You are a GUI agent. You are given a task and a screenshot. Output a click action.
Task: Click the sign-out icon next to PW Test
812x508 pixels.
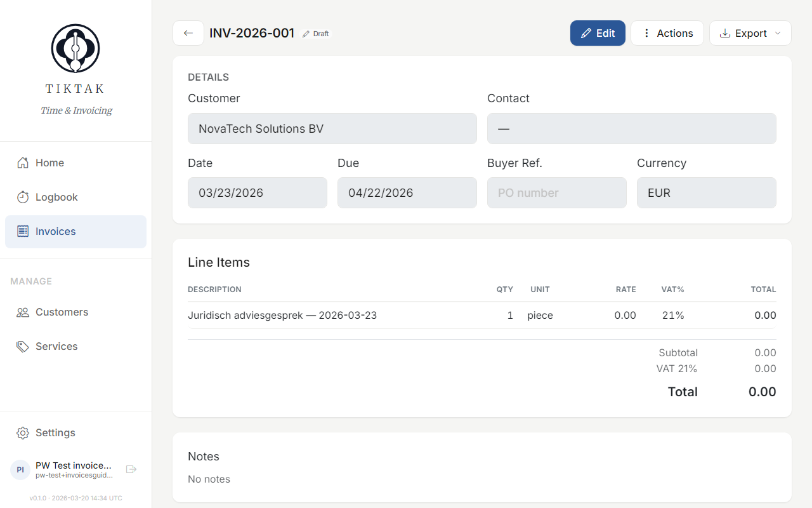pos(131,469)
